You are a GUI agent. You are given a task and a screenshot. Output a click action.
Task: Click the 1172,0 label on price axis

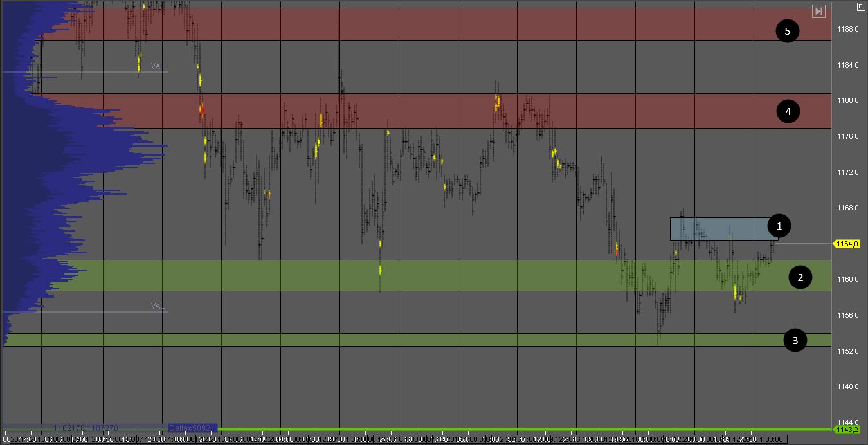[x=846, y=172]
